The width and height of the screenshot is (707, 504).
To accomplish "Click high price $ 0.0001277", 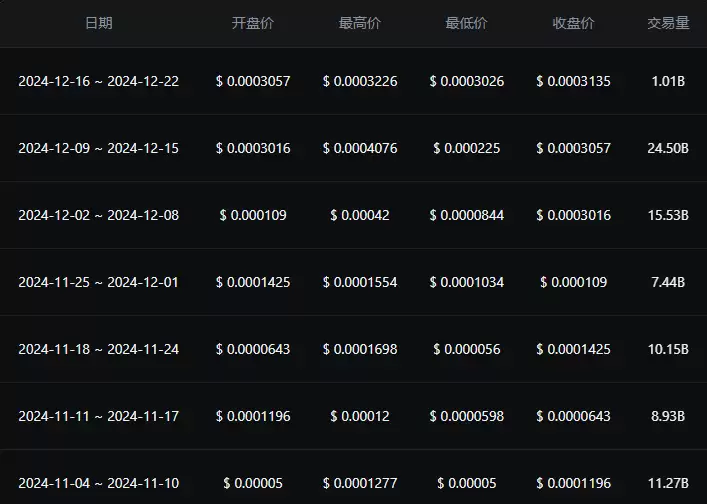I will pos(360,483).
